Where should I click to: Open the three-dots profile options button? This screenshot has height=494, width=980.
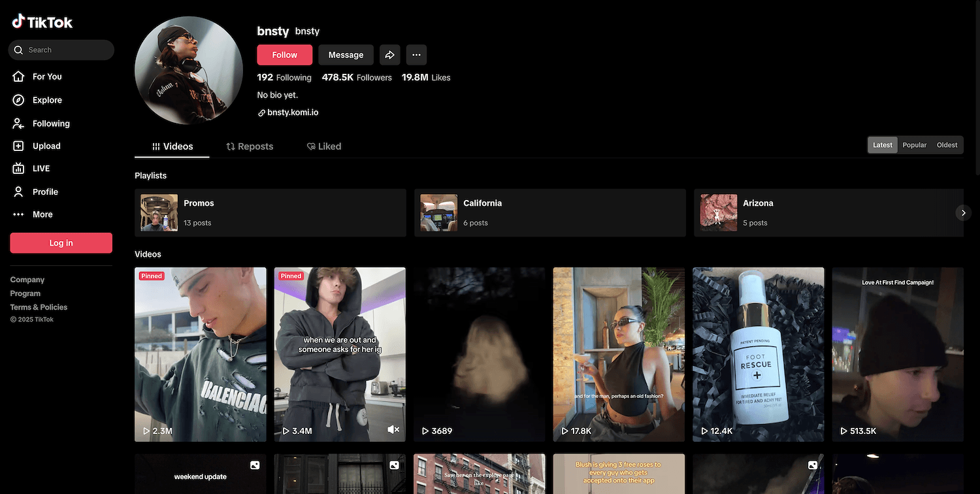(x=416, y=55)
